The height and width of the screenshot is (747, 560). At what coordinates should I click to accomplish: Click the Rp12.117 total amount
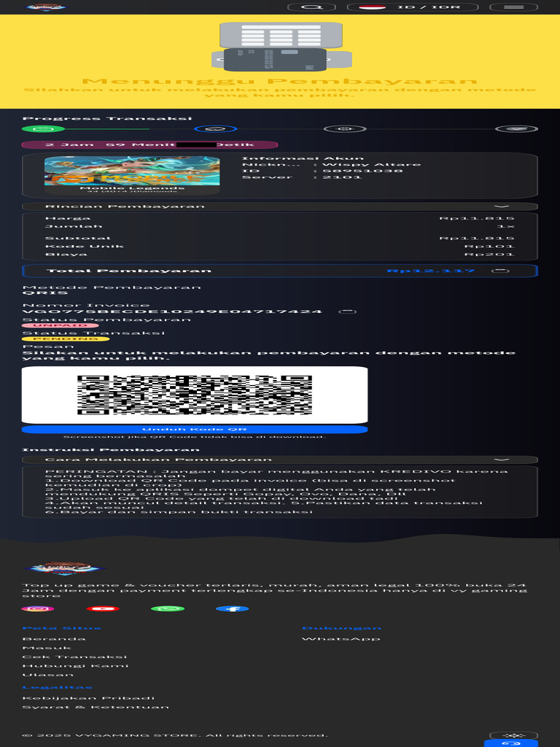click(430, 271)
